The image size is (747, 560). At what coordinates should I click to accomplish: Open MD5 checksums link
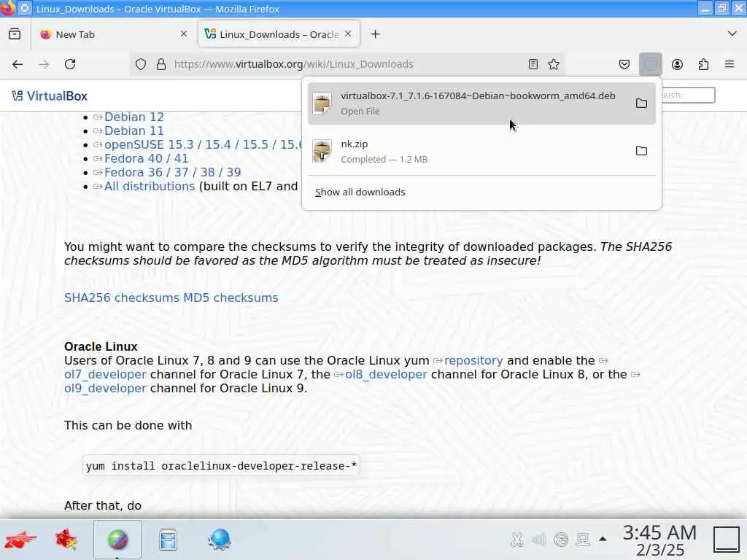(x=231, y=297)
